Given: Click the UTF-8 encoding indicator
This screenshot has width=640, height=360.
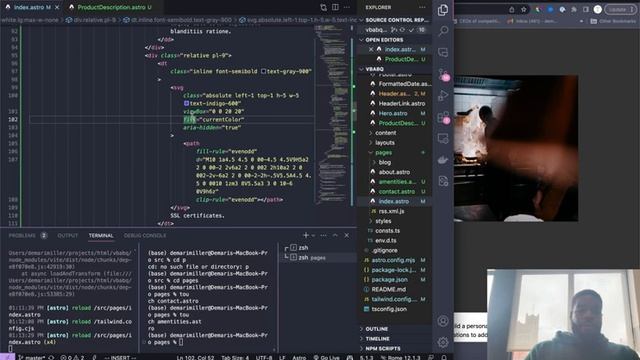Looking at the screenshot, I should click(264, 358).
